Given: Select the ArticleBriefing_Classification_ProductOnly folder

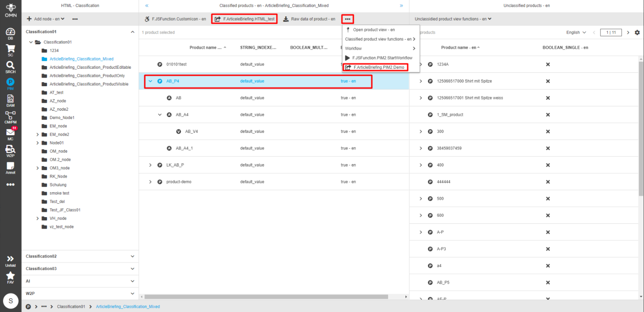Looking at the screenshot, I should pos(87,76).
